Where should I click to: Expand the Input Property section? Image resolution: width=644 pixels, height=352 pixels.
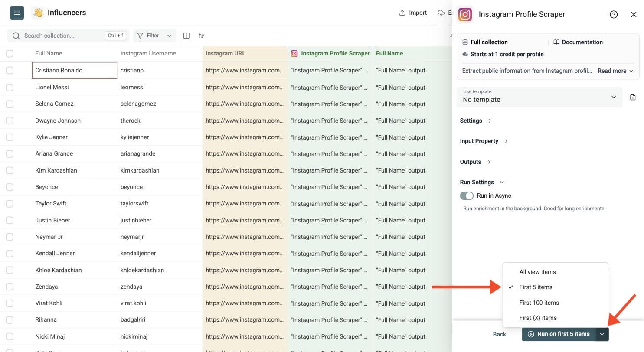tap(484, 141)
